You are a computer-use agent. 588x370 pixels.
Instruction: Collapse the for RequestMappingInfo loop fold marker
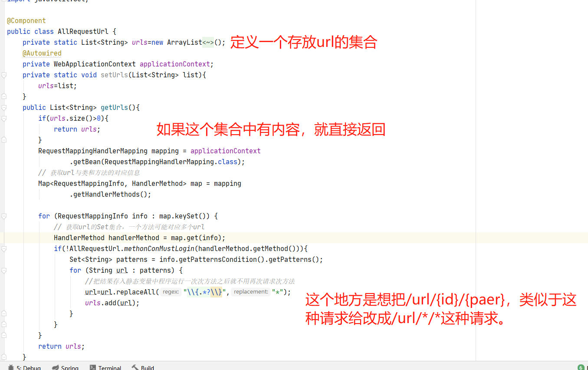click(x=4, y=216)
